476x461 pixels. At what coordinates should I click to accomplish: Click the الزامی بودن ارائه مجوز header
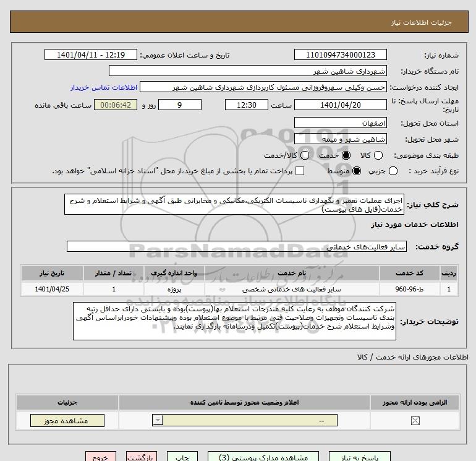pyautogui.click(x=415, y=402)
